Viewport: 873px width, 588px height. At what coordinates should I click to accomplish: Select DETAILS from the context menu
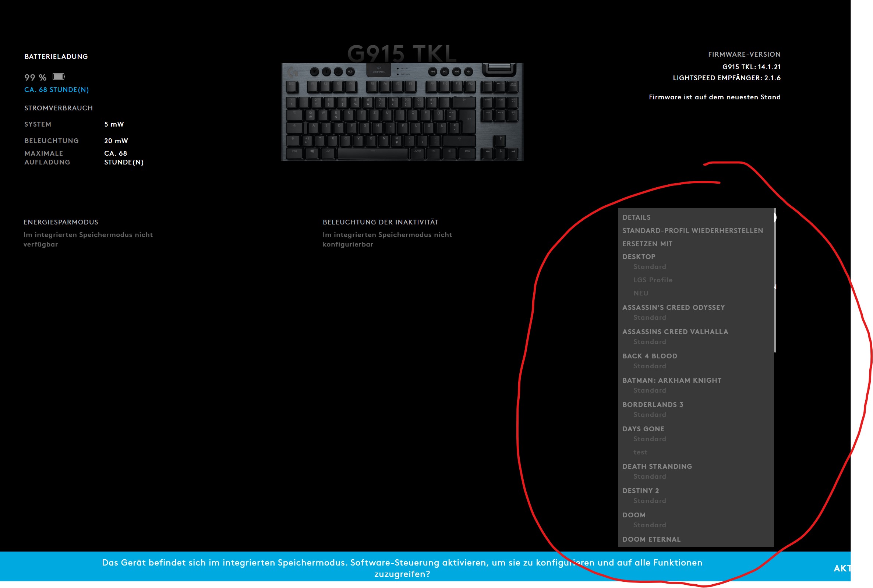pos(636,217)
